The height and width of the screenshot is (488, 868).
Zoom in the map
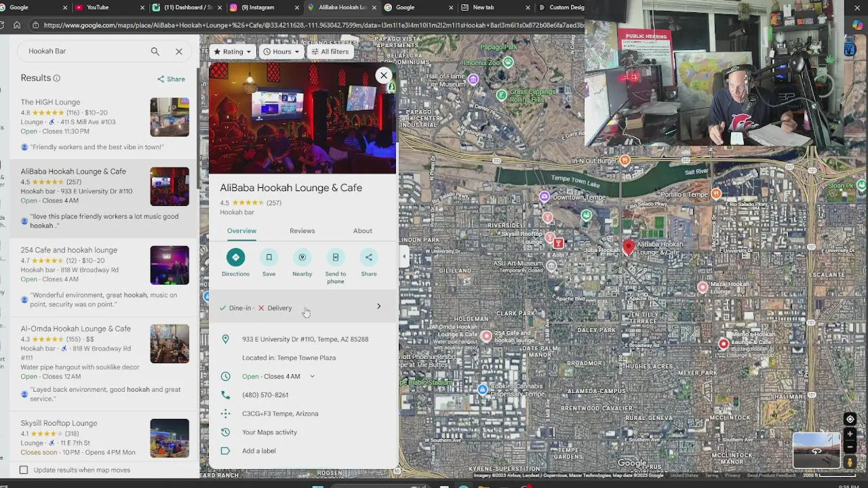[850, 434]
